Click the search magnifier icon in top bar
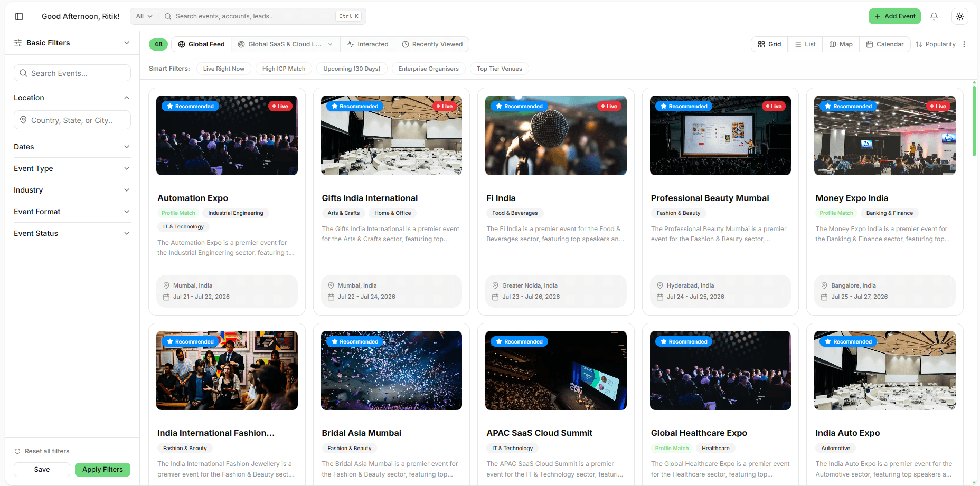The image size is (980, 486). [168, 16]
